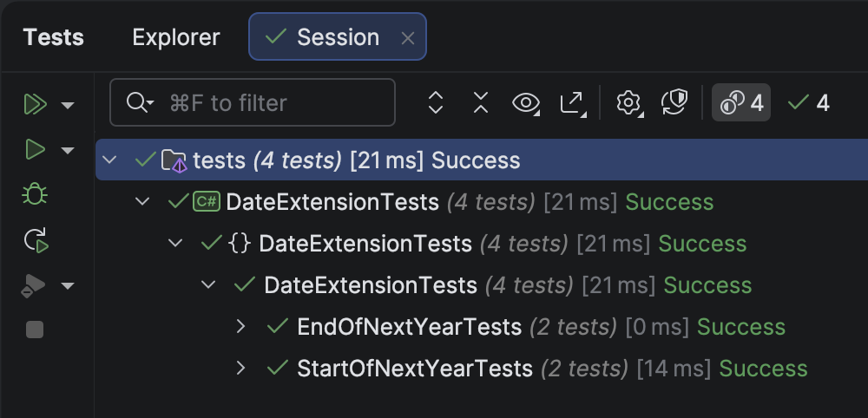Screen dimensions: 868x418
Task: Click the Stop Execution square icon
Action: (35, 330)
